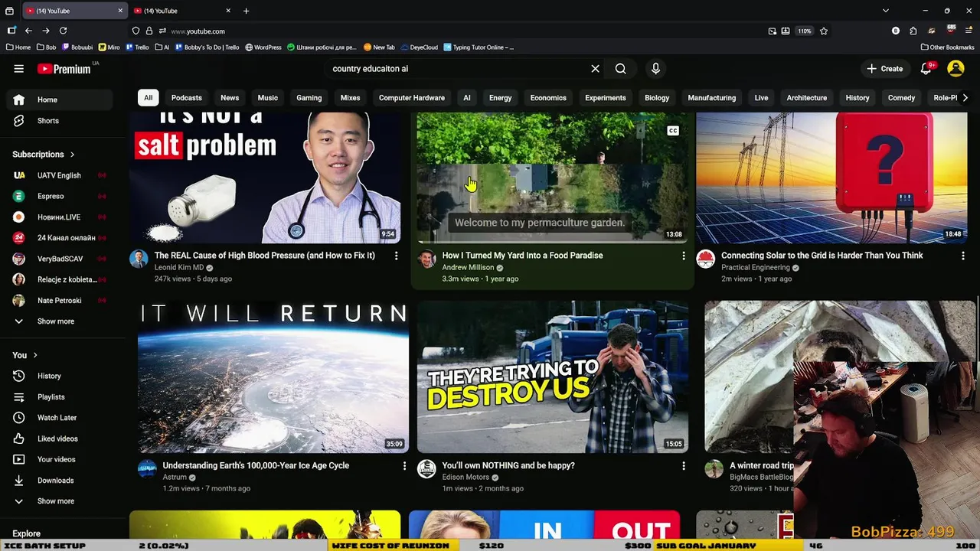
Task: Open Other Bookmarks folder
Action: (947, 47)
